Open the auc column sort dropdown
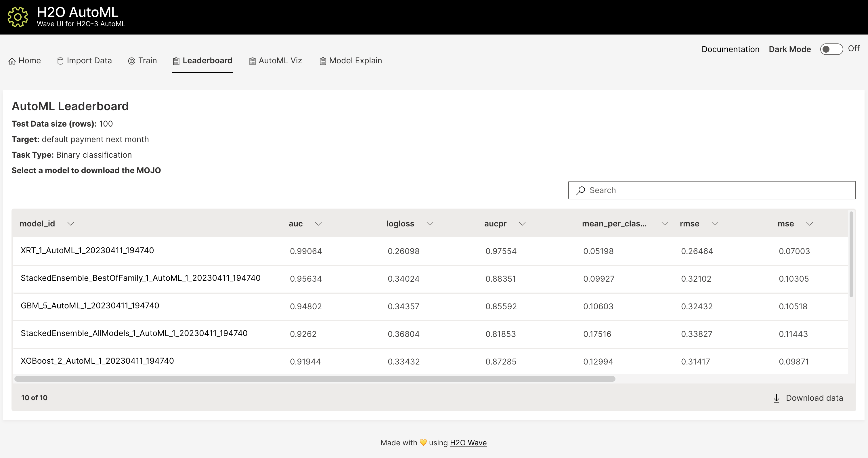 [318, 224]
